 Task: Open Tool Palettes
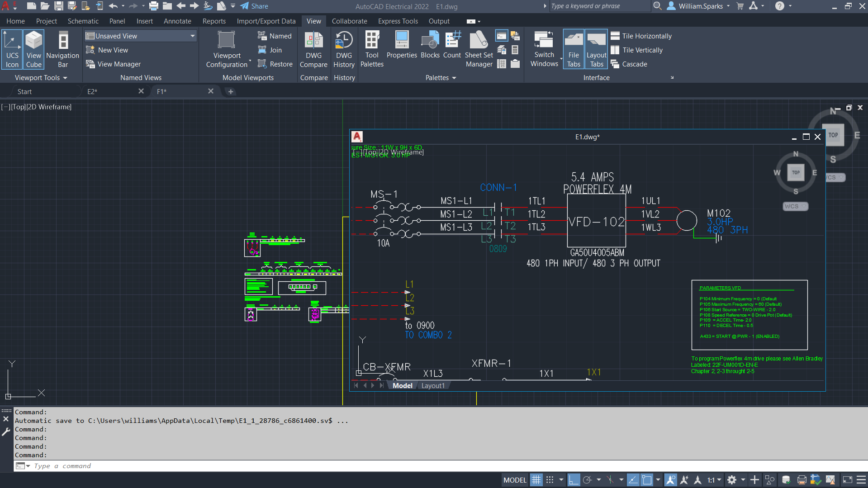pos(372,49)
